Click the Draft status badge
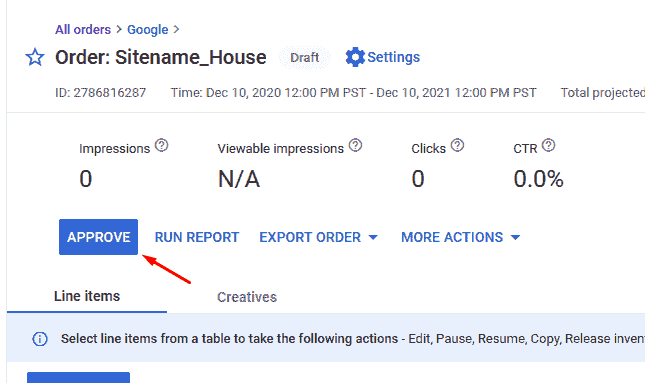Screen dimensions: 645x383 click(304, 57)
